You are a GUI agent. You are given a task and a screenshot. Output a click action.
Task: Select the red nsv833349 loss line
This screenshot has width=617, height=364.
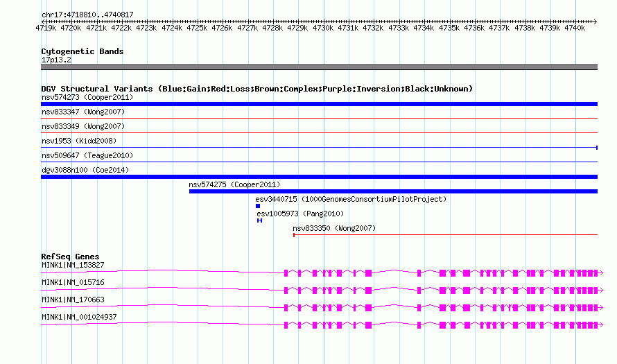tap(319, 132)
